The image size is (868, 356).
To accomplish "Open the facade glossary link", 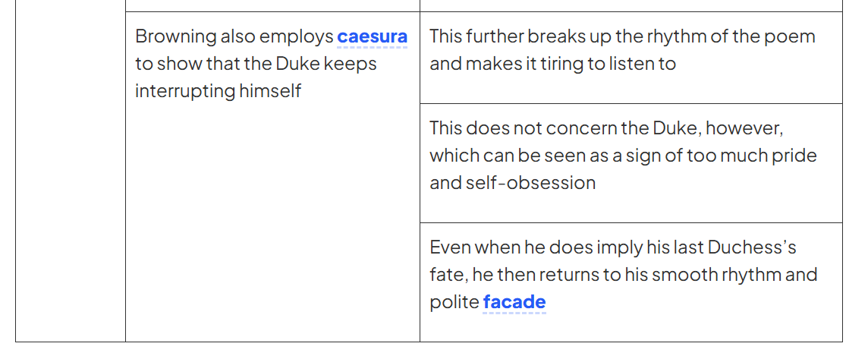I will point(514,302).
